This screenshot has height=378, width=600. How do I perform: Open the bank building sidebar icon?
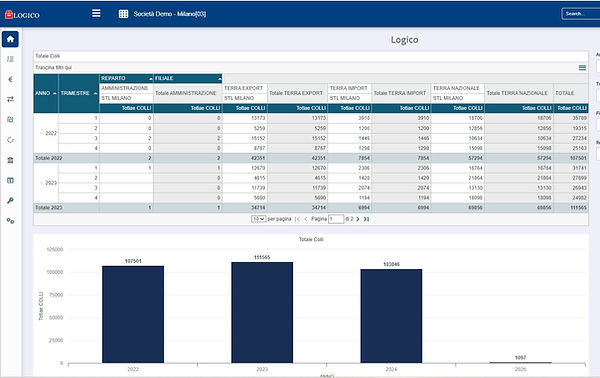pyautogui.click(x=10, y=160)
